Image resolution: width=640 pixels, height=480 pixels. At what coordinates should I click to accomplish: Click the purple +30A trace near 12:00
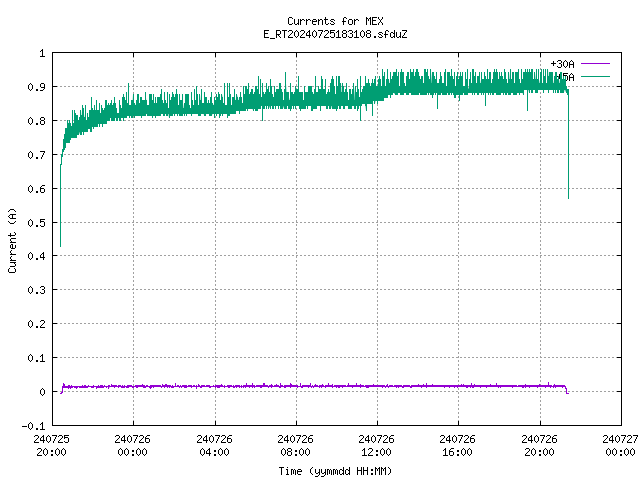(377, 386)
